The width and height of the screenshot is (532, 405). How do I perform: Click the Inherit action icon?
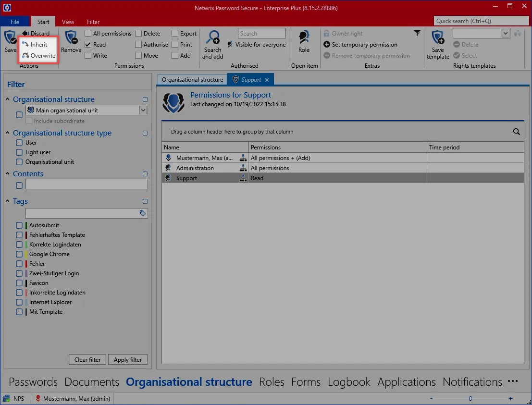click(x=26, y=45)
